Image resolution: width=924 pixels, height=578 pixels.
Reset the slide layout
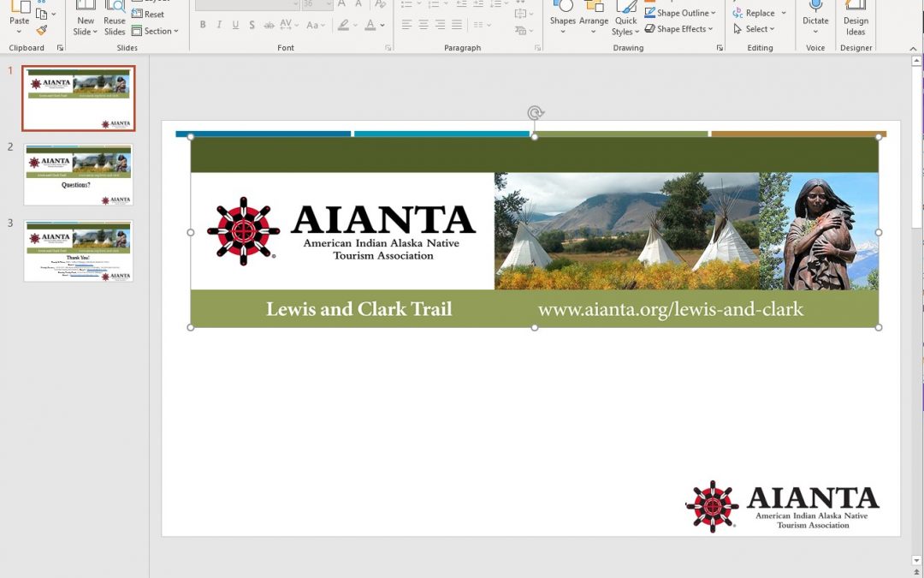point(149,15)
